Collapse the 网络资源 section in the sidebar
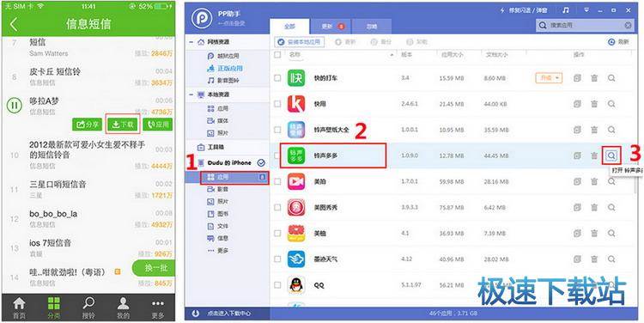Image resolution: width=644 pixels, height=323 pixels. coord(191,42)
